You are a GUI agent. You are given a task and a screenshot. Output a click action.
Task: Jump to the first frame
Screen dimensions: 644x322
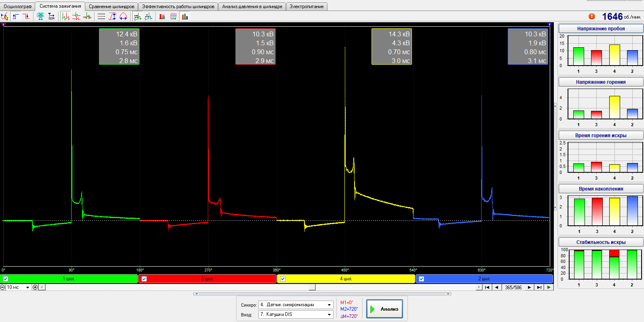487,287
